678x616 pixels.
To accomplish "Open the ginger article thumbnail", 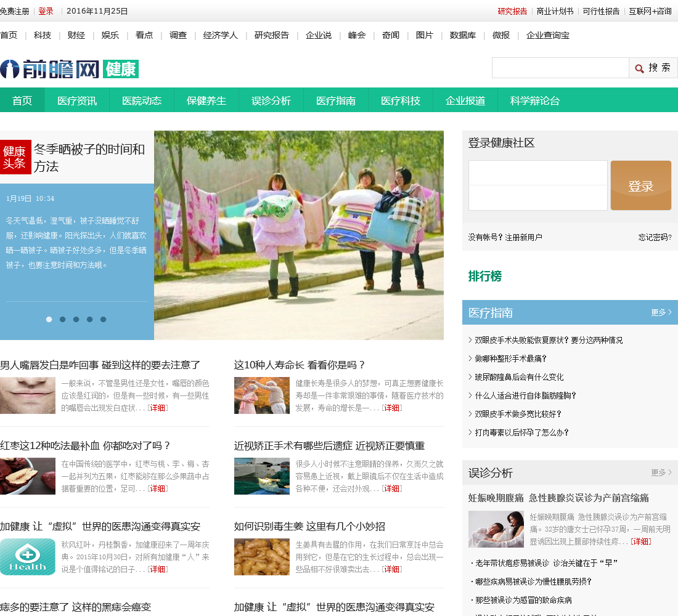I will pyautogui.click(x=261, y=557).
